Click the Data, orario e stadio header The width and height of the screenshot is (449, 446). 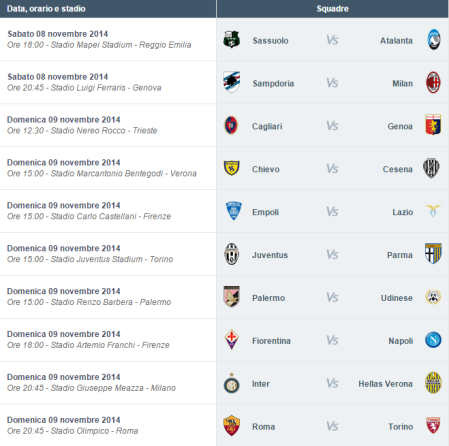click(x=46, y=9)
